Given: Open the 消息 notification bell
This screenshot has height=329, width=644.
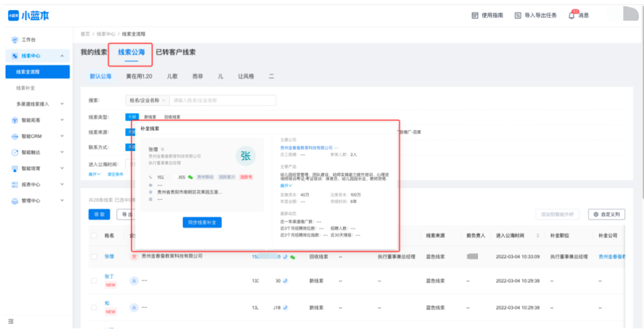Looking at the screenshot, I should [x=572, y=15].
